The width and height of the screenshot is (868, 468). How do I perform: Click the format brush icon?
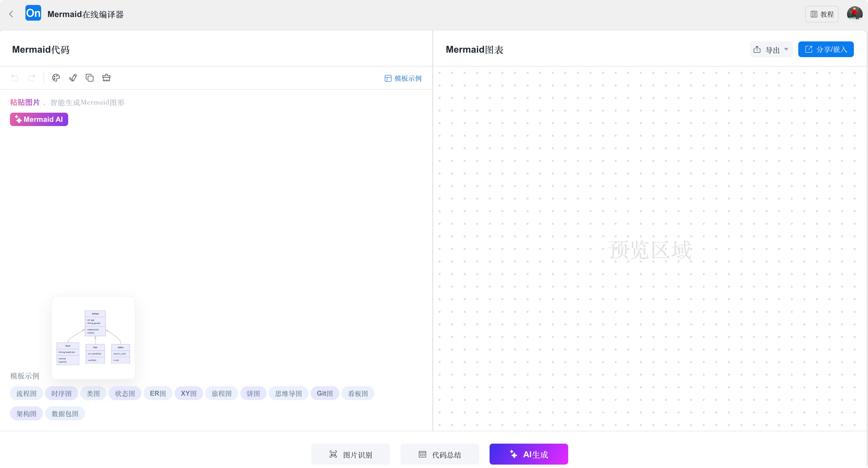[73, 78]
